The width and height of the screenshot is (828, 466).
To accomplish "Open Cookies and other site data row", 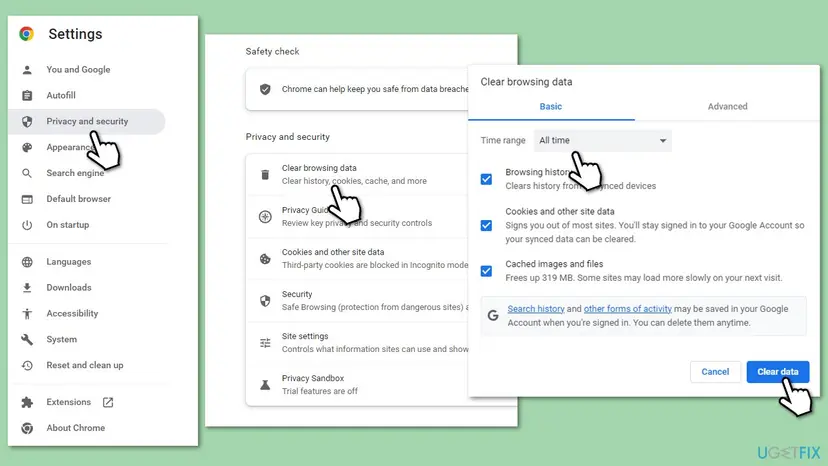I will [357, 259].
